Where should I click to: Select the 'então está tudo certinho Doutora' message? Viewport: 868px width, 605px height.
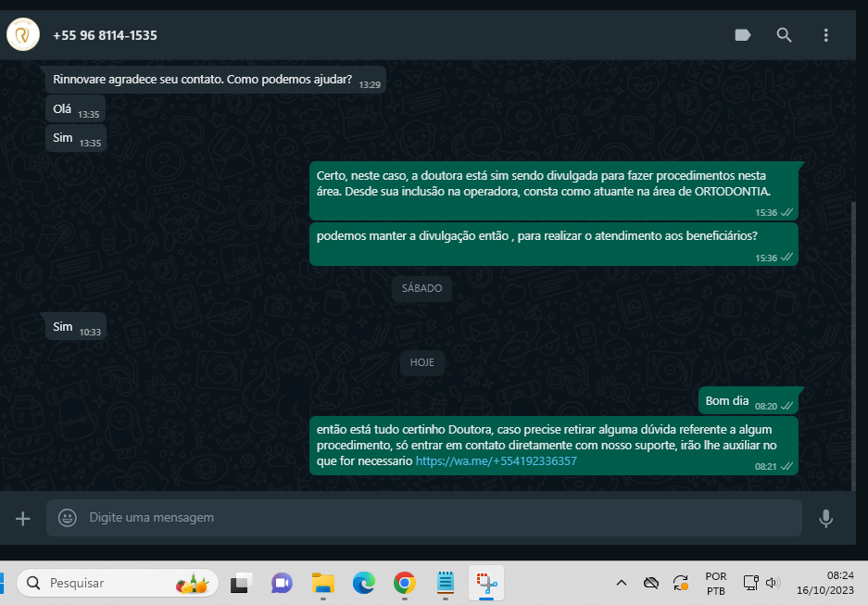tap(554, 446)
